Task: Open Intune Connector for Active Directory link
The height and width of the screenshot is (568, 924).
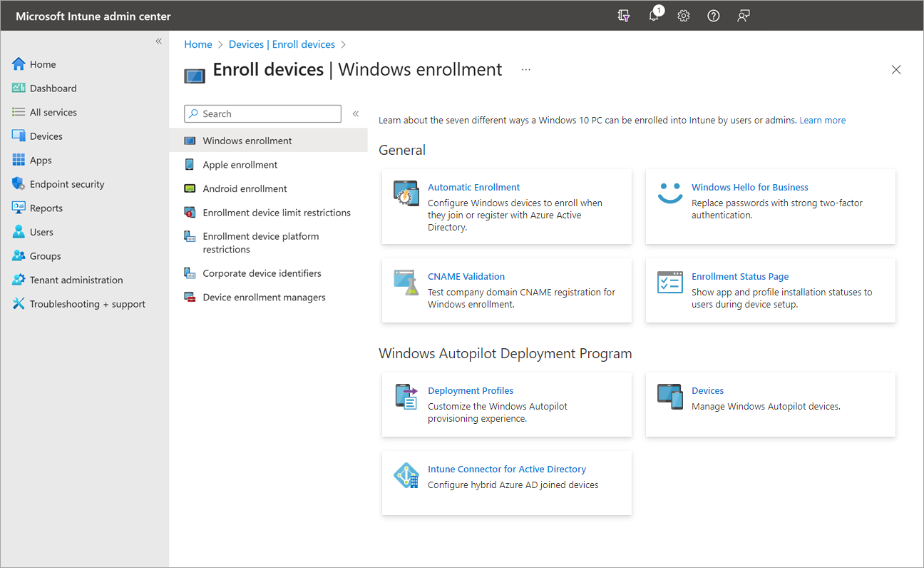Action: pyautogui.click(x=507, y=469)
